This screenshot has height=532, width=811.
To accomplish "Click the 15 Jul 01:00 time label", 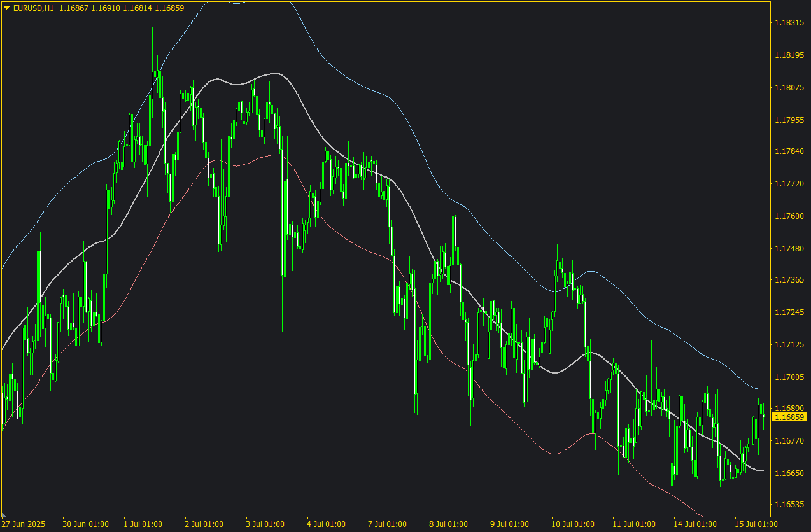I will tap(756, 524).
